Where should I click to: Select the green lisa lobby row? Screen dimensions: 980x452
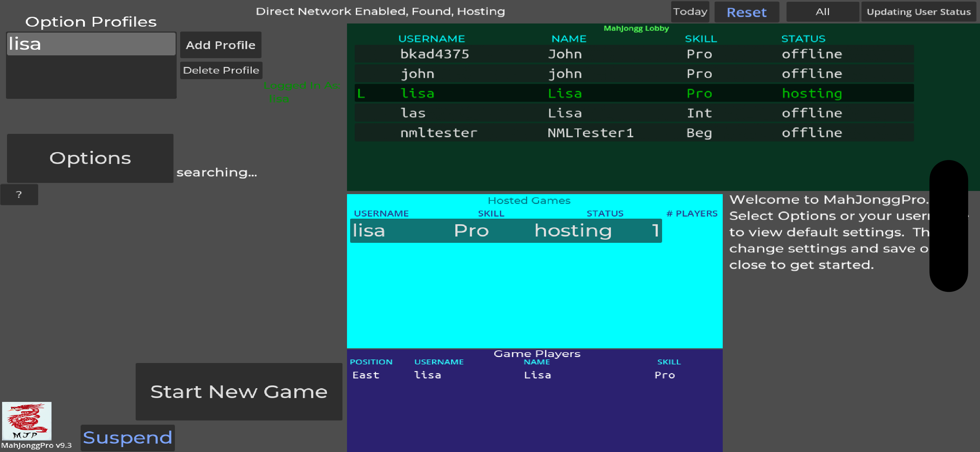pos(634,93)
